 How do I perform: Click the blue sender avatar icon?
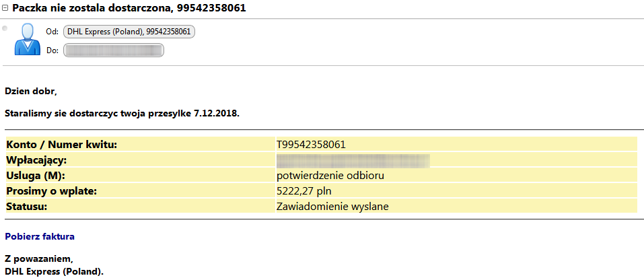click(28, 39)
